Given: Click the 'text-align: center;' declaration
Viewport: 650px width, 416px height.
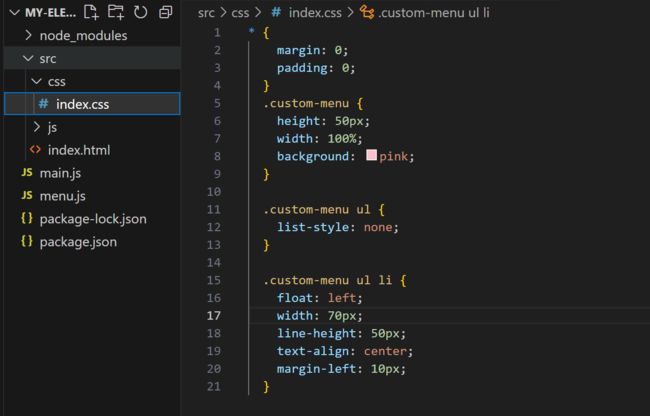Looking at the screenshot, I should pos(345,351).
